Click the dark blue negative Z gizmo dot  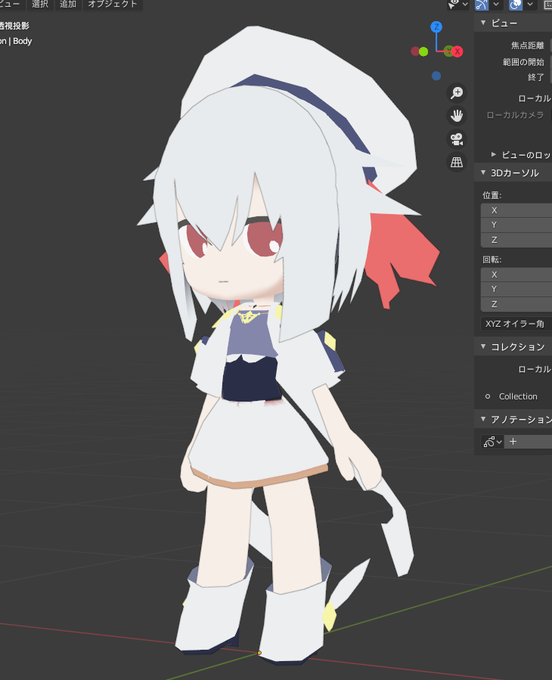[436, 76]
